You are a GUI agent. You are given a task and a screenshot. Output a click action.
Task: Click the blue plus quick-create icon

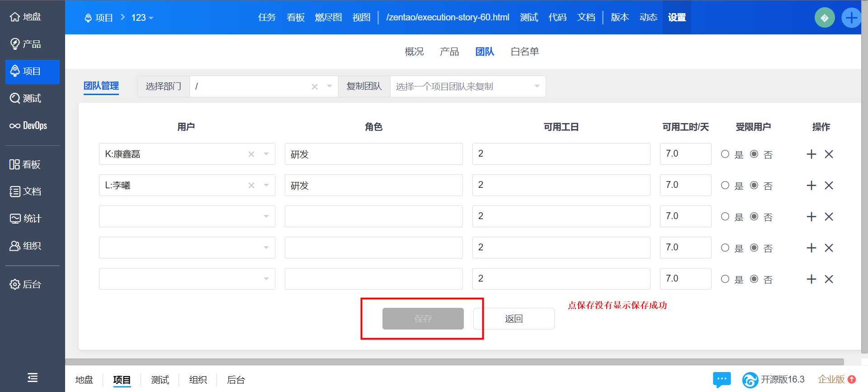point(851,18)
